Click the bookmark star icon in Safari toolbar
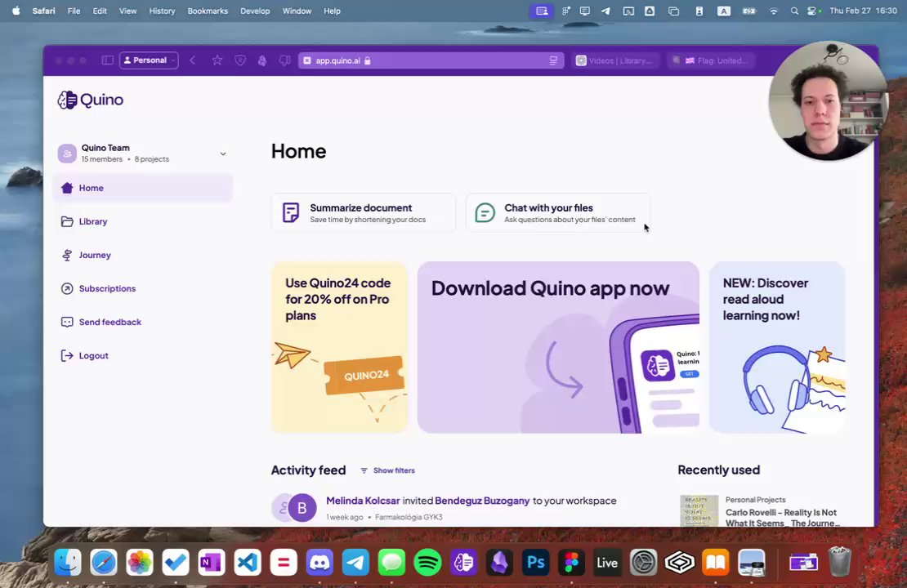 tap(217, 60)
